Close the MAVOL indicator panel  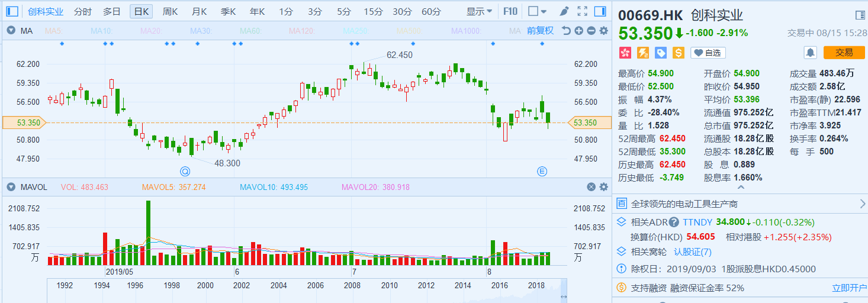pos(591,187)
